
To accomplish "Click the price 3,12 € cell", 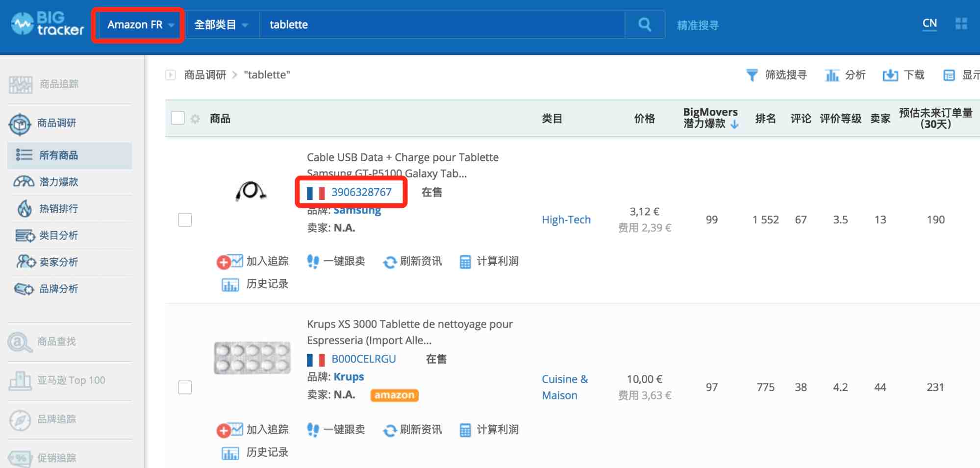I will pyautogui.click(x=644, y=212).
